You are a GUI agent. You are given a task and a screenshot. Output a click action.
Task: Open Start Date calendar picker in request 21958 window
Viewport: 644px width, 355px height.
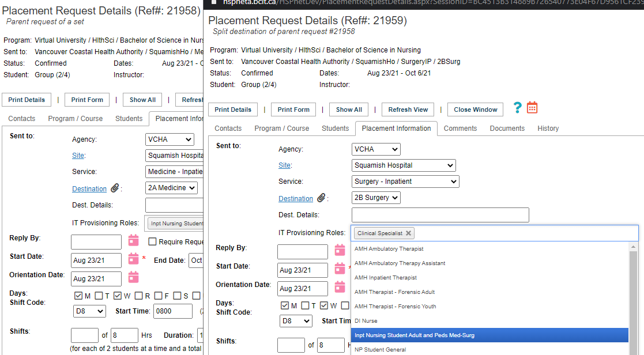(134, 259)
